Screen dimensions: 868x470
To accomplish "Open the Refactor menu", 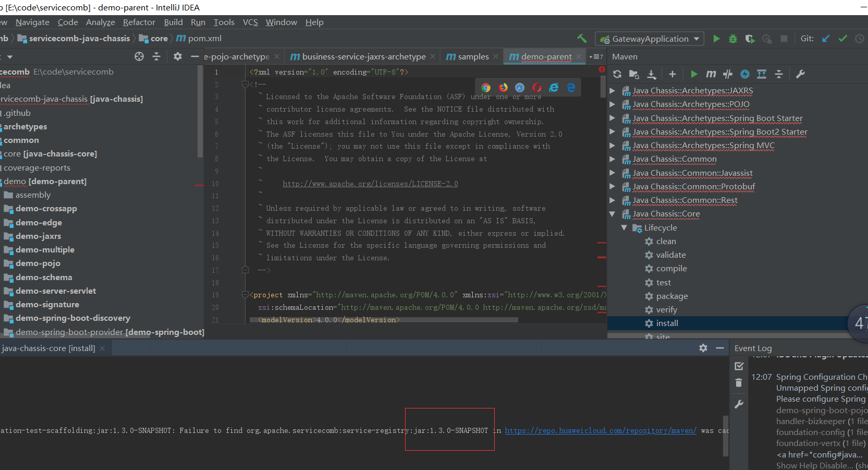I will (x=139, y=22).
